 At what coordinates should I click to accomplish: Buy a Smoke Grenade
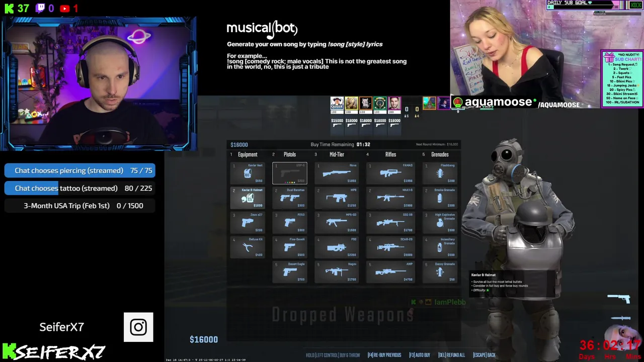[440, 198]
